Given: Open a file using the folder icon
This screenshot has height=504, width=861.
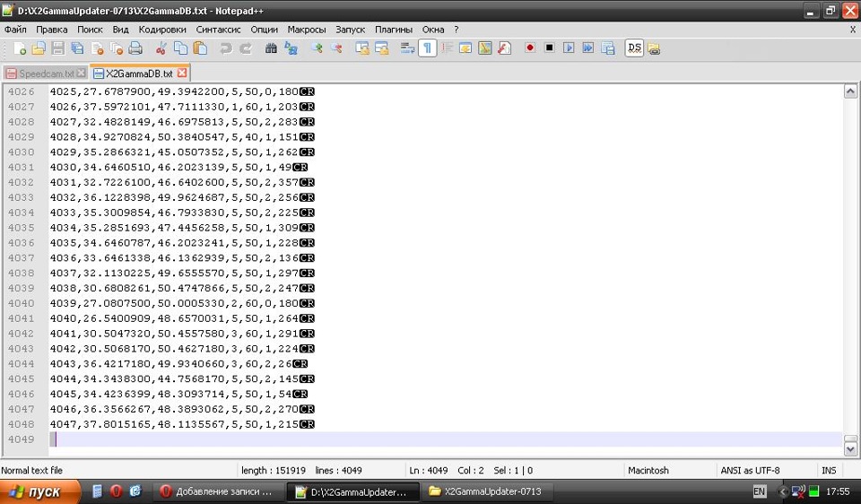Looking at the screenshot, I should [39, 48].
